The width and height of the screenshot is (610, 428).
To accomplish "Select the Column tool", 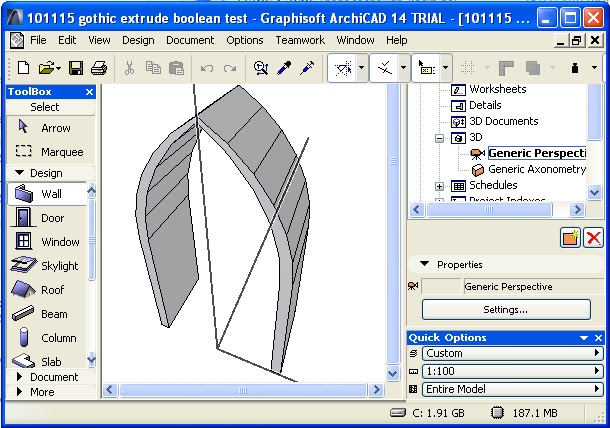I will pos(47,338).
